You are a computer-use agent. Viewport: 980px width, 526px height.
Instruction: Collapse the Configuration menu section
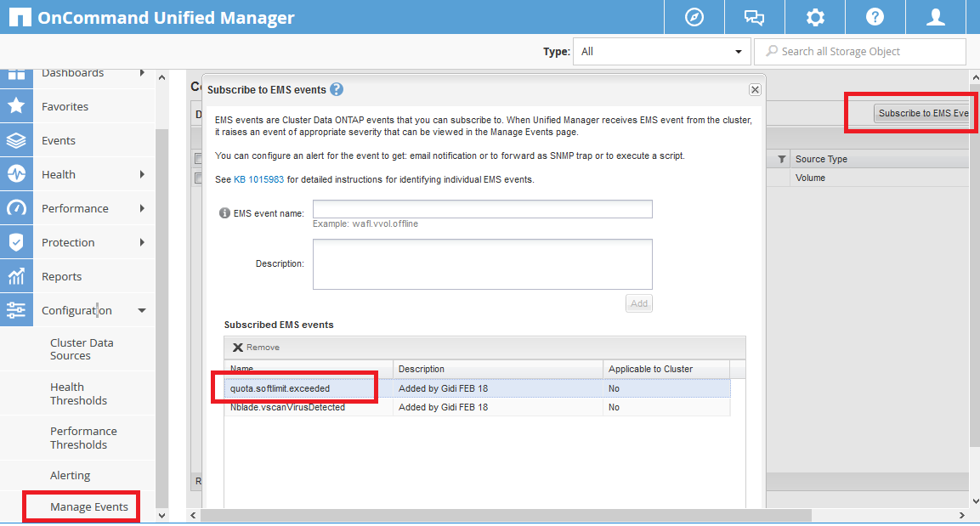142,310
